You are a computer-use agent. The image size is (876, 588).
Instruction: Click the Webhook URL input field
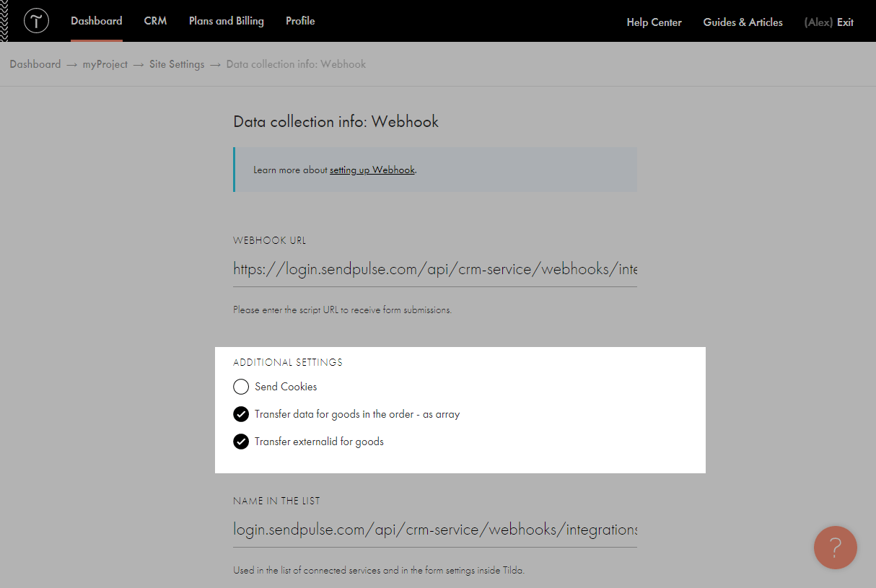pyautogui.click(x=434, y=270)
